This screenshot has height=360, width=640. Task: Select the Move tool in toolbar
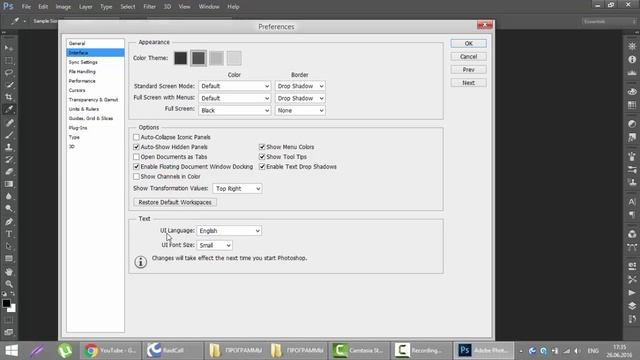click(x=9, y=48)
